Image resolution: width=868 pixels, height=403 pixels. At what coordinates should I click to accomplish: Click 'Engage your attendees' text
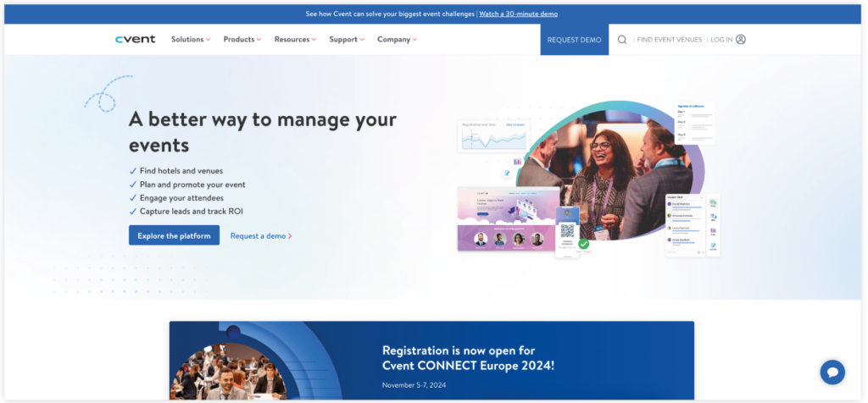click(181, 198)
